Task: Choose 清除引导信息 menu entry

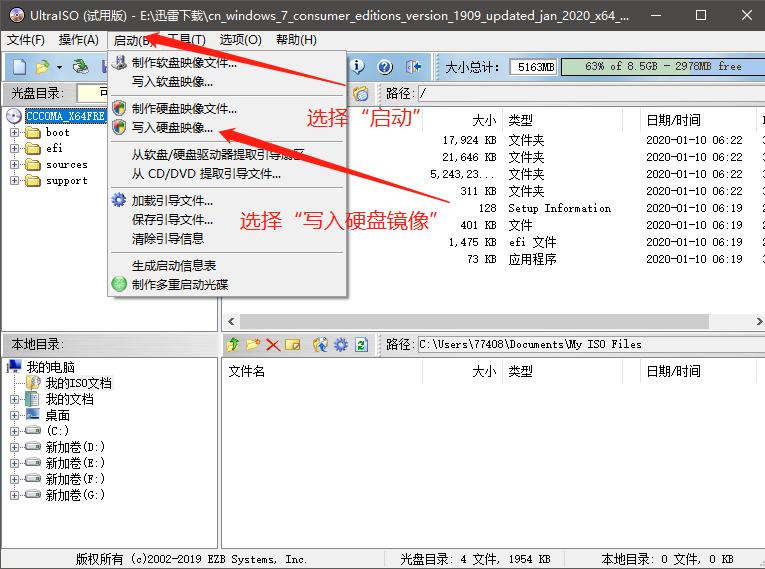Action: click(x=227, y=239)
